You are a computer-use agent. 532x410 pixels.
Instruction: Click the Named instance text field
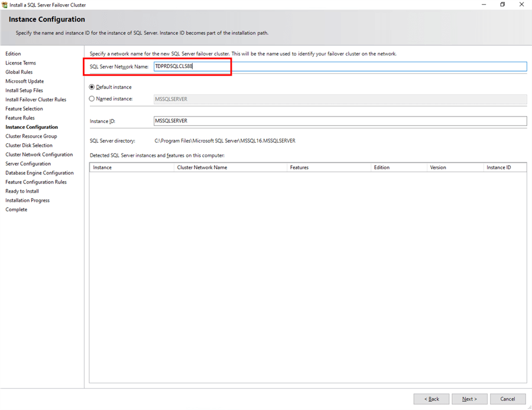pyautogui.click(x=340, y=99)
